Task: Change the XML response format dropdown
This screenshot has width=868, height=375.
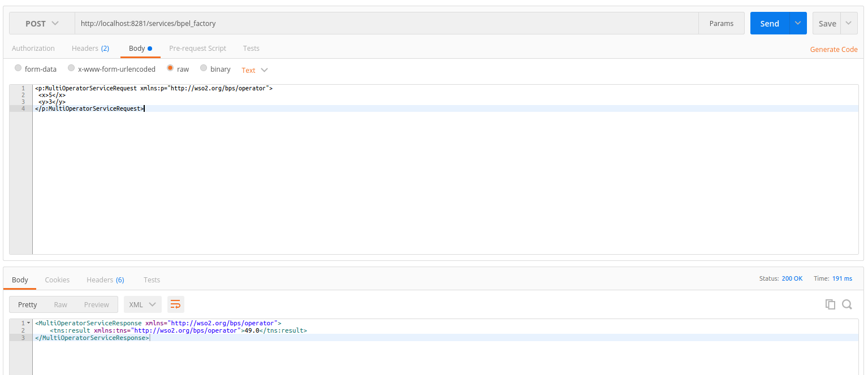Action: [142, 304]
